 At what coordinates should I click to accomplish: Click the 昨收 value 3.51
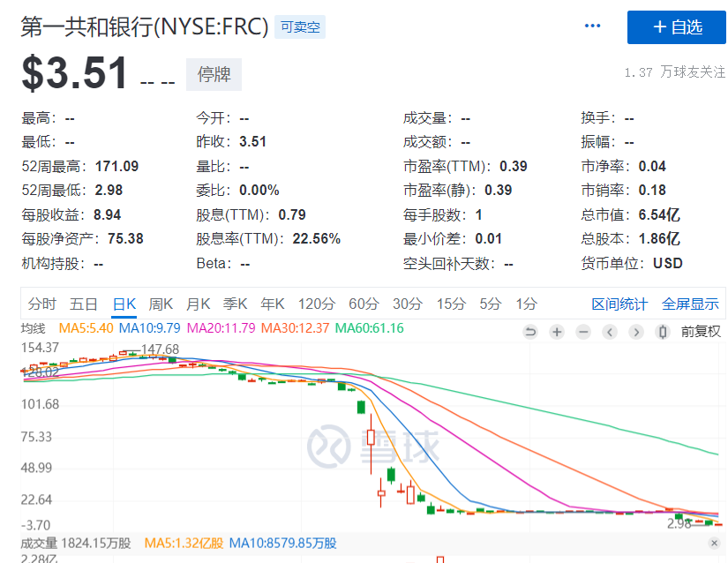tap(253, 141)
